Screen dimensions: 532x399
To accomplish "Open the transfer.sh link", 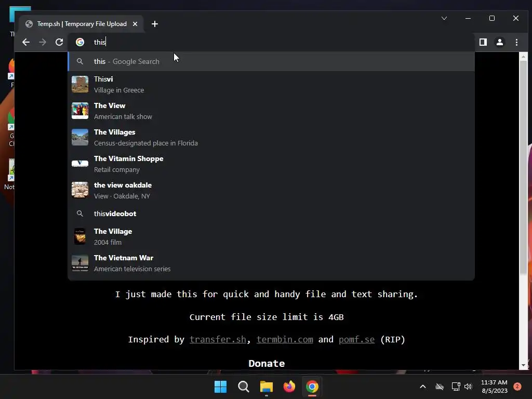I will tap(218, 339).
